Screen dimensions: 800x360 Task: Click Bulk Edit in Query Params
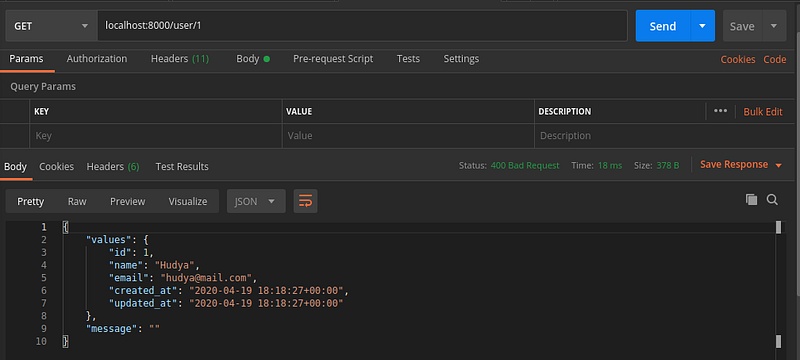coord(763,112)
